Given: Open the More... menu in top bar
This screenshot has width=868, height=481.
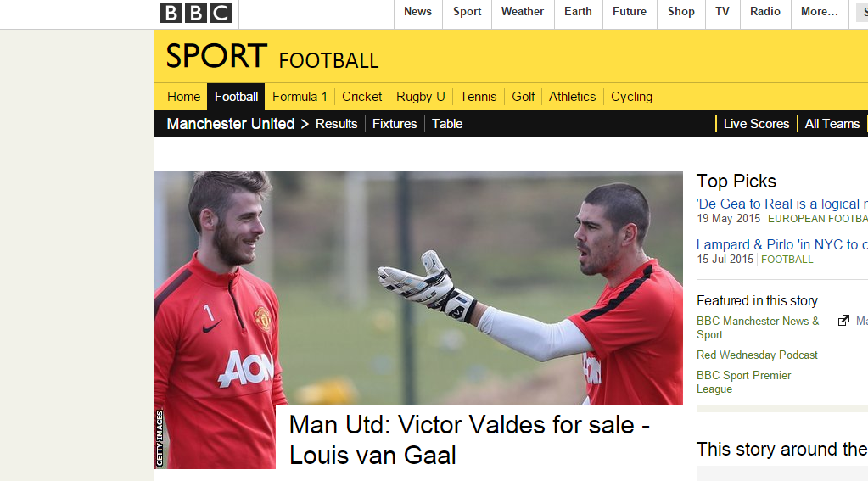Looking at the screenshot, I should click(820, 12).
